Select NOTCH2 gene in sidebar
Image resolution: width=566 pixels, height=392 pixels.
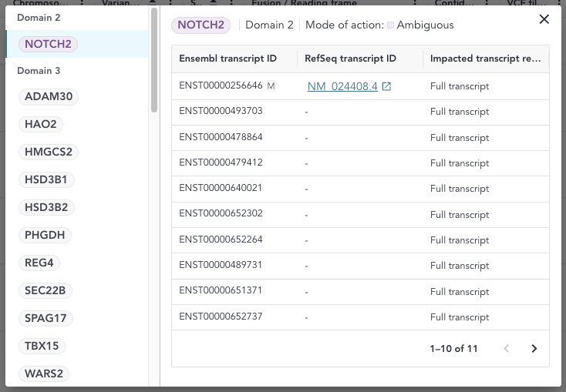tap(48, 44)
